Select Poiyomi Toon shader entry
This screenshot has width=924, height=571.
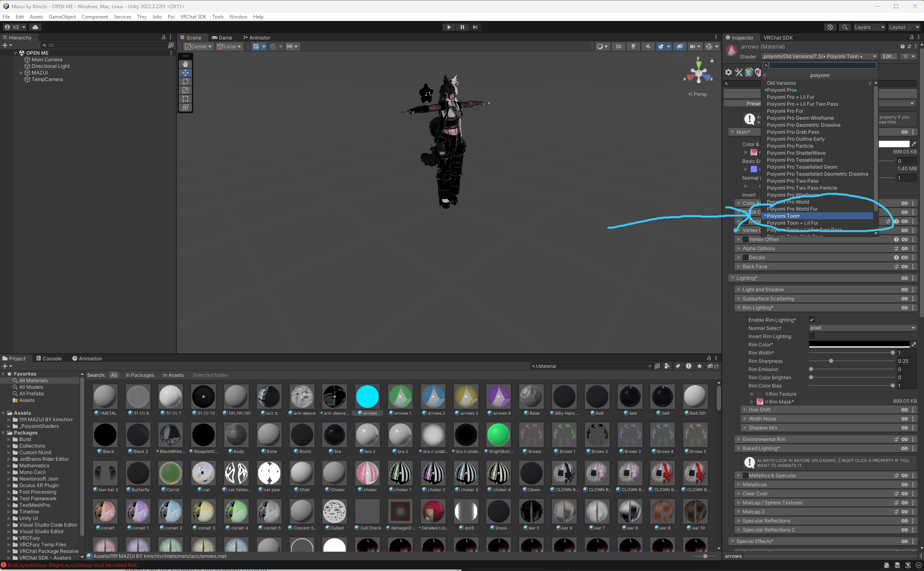783,216
